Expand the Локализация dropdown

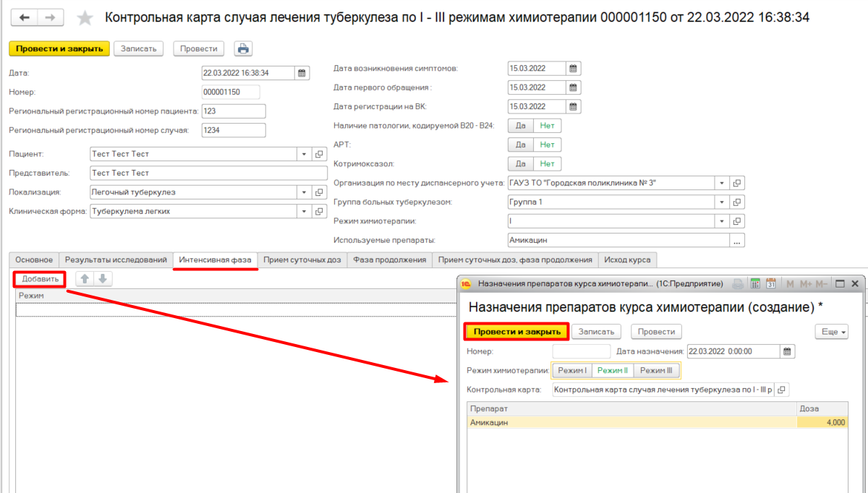[303, 192]
